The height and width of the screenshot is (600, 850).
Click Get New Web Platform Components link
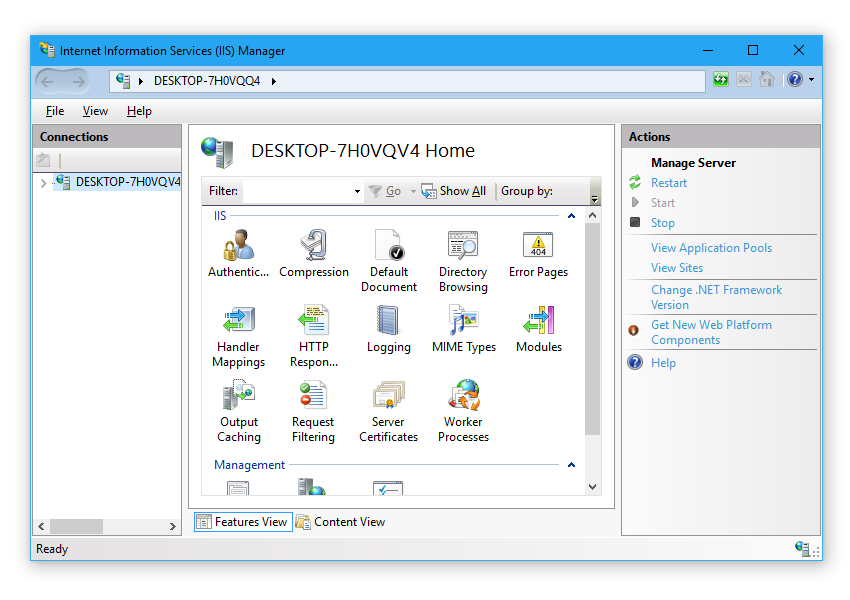coord(711,332)
